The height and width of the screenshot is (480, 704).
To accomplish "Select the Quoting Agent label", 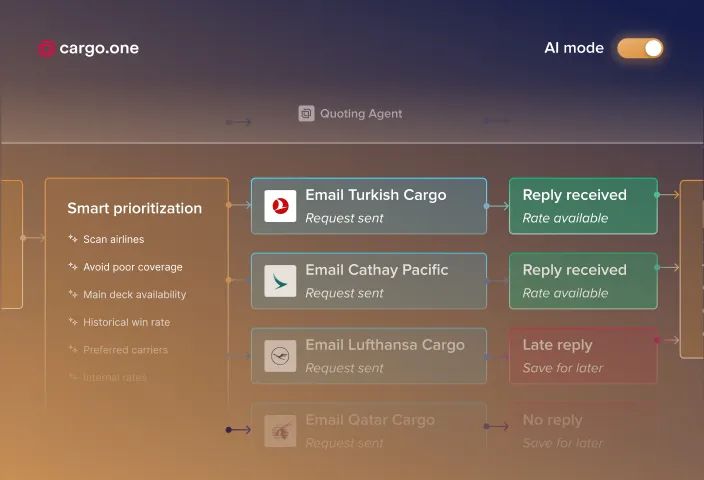I will [361, 114].
